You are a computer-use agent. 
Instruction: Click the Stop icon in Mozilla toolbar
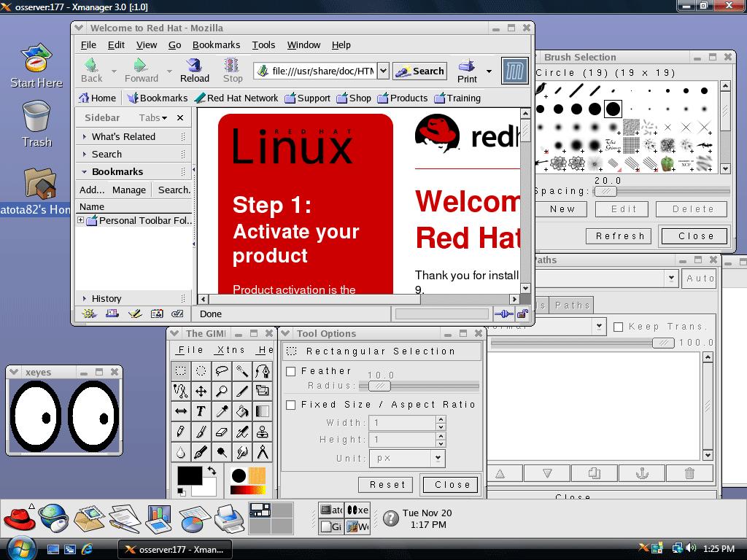(233, 71)
